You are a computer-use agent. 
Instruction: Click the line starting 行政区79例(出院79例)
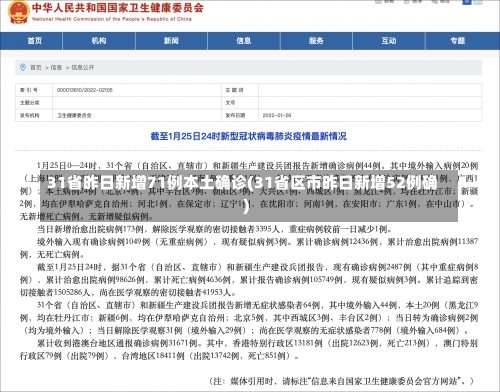point(159,356)
